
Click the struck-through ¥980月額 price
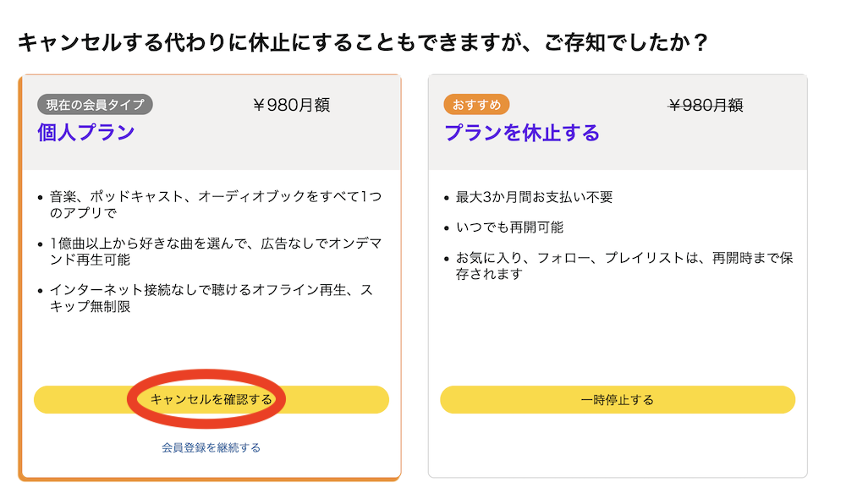click(x=706, y=105)
